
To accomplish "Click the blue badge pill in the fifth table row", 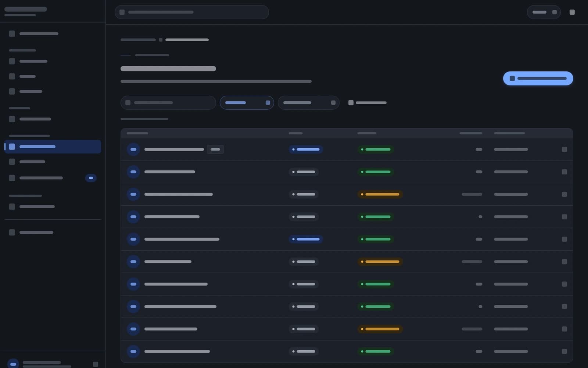I will (306, 239).
